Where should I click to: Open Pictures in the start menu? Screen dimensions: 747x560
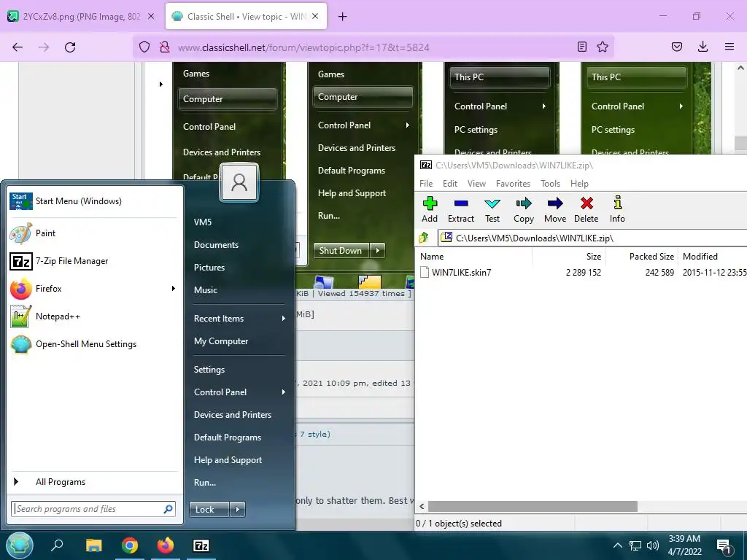point(209,267)
